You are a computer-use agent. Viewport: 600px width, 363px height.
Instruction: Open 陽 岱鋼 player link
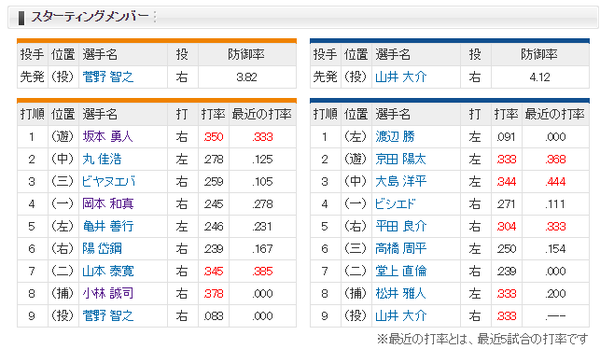102,249
